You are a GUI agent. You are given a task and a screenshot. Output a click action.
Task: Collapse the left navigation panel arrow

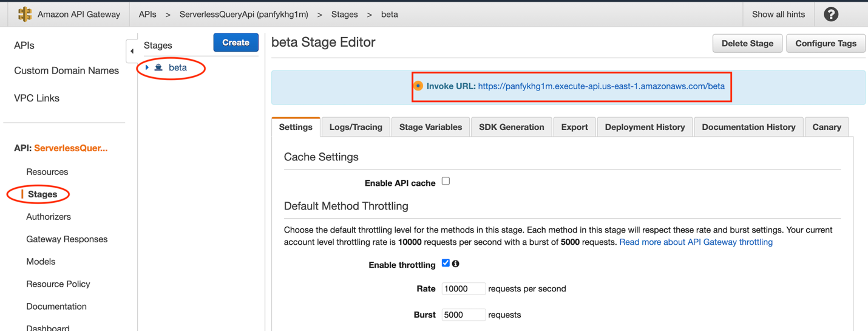(x=132, y=51)
